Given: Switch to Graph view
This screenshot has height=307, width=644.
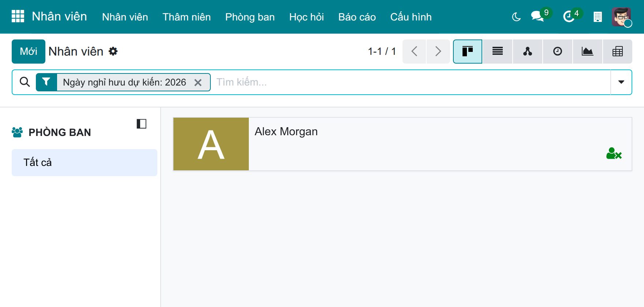Looking at the screenshot, I should pyautogui.click(x=588, y=52).
